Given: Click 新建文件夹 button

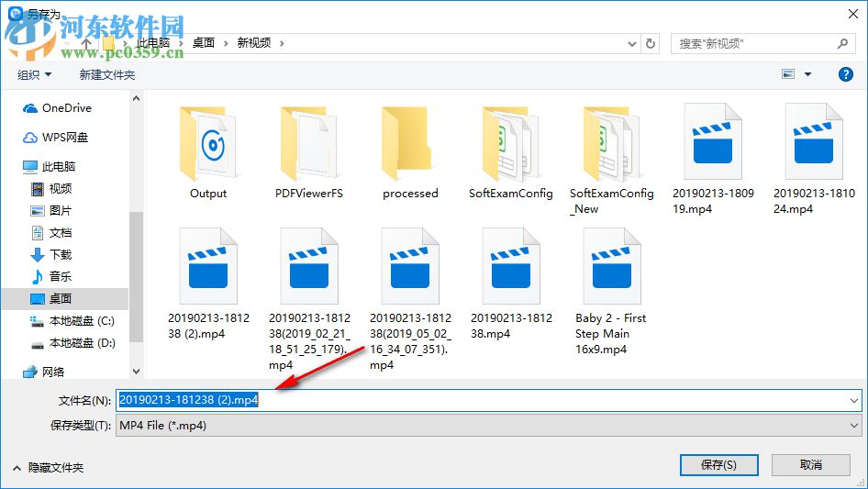Looking at the screenshot, I should [x=106, y=74].
